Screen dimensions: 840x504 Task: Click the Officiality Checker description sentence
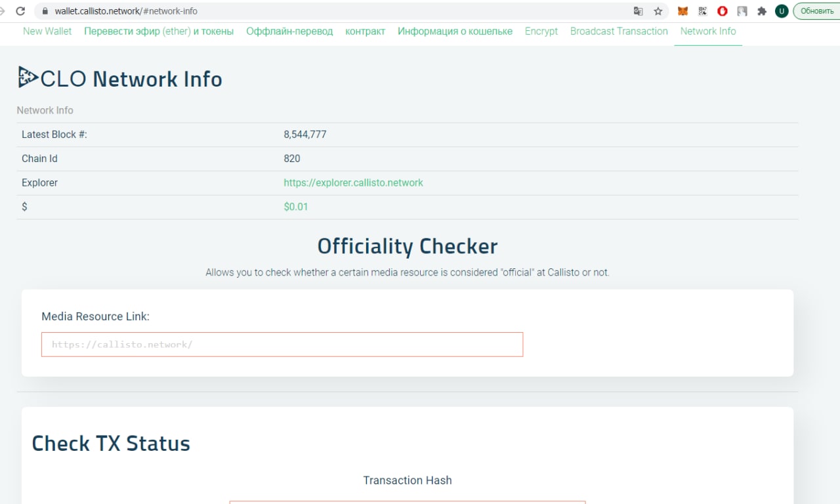tap(408, 272)
